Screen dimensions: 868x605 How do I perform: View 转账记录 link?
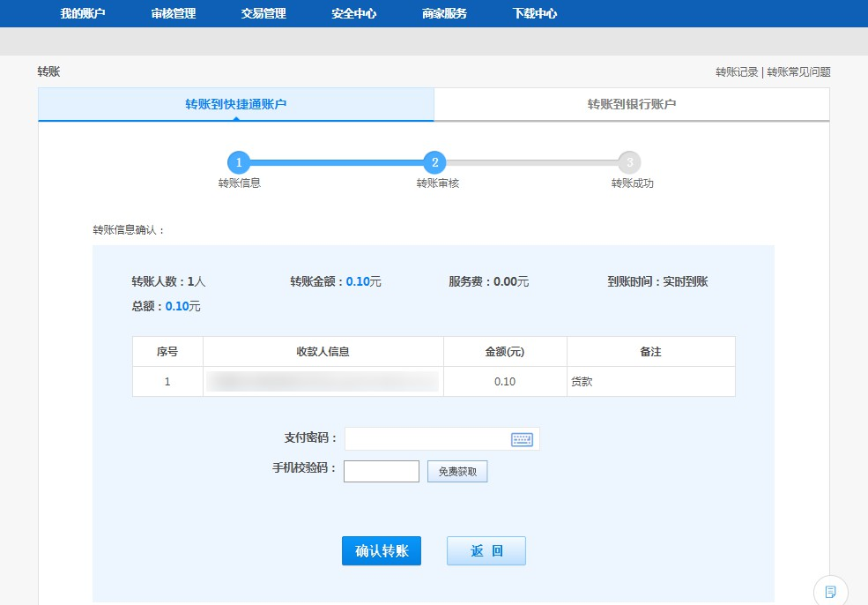[x=737, y=72]
